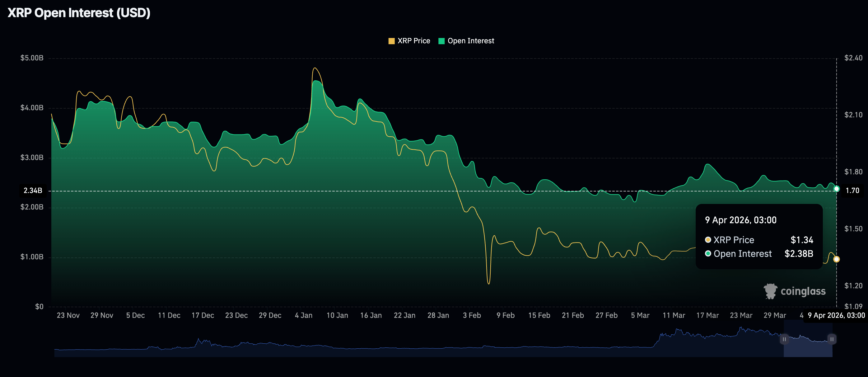
Task: Click the right range slider handle
Action: (832, 339)
